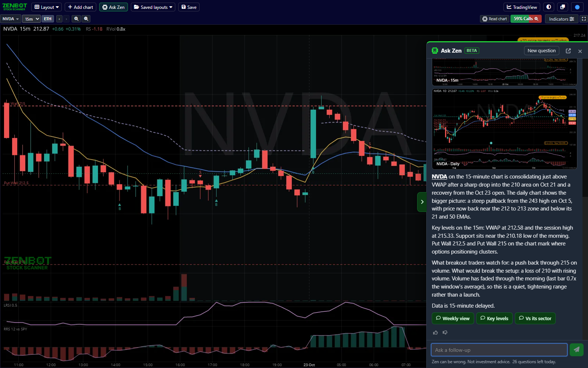Viewport: 588px width, 368px height.
Task: Go to previous chart with left chevron
Action: point(59,19)
